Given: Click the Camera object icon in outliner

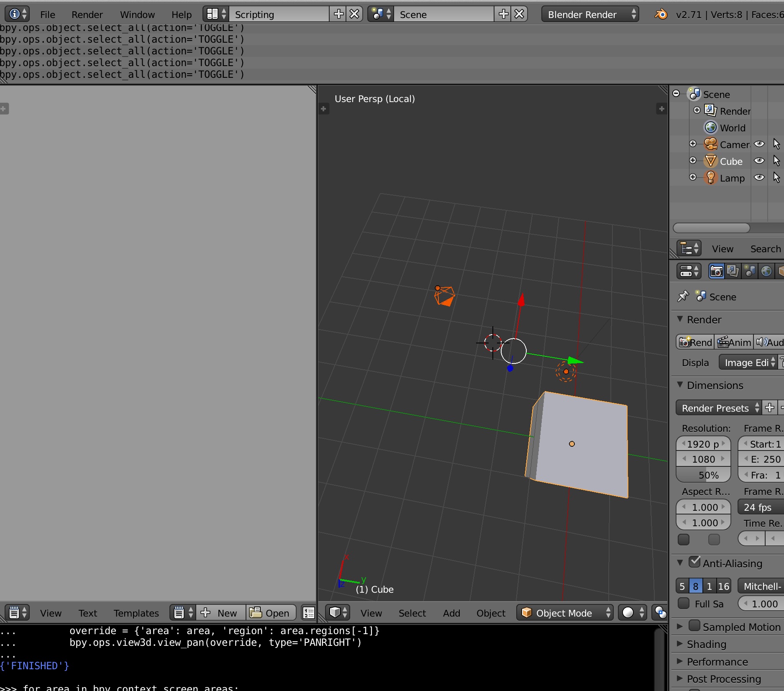Looking at the screenshot, I should 710,144.
